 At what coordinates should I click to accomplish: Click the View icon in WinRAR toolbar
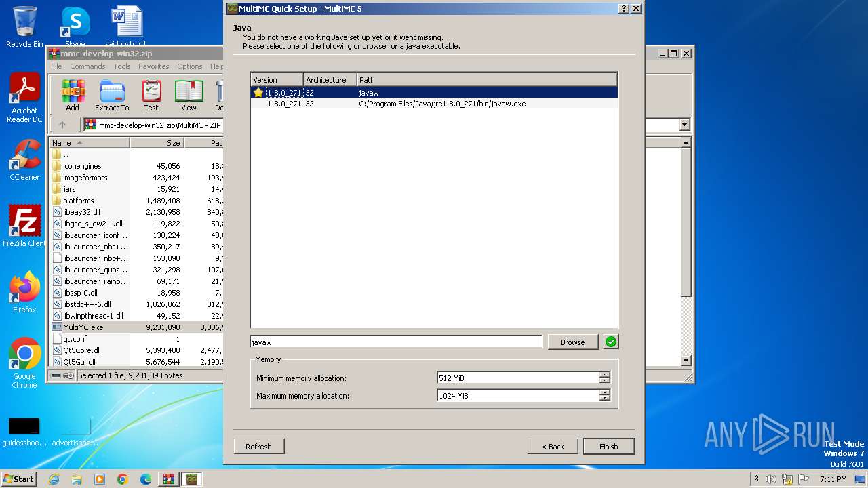coord(189,96)
